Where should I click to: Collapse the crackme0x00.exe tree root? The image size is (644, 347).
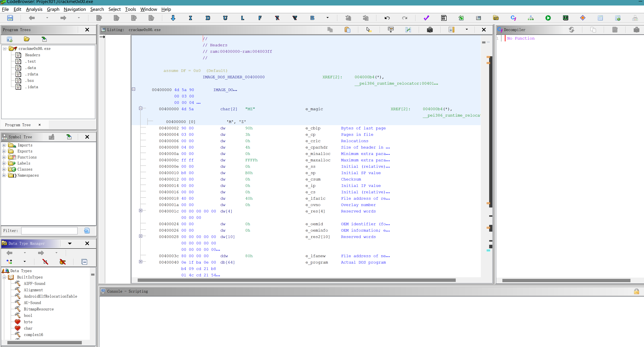point(5,48)
